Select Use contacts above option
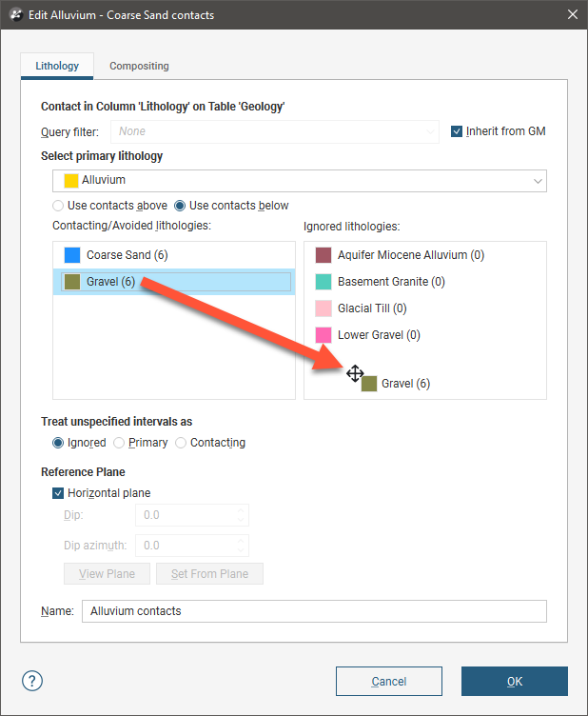 (x=59, y=206)
